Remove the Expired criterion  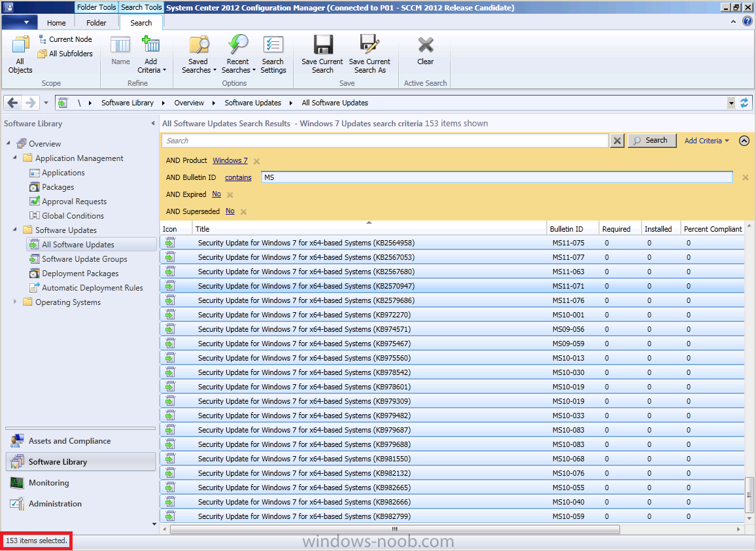(230, 195)
